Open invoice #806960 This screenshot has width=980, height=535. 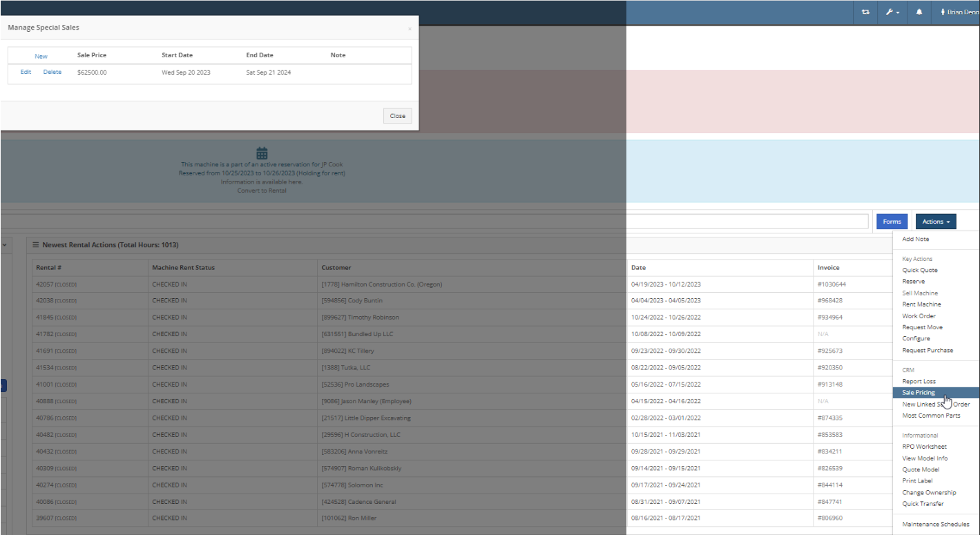coord(830,518)
